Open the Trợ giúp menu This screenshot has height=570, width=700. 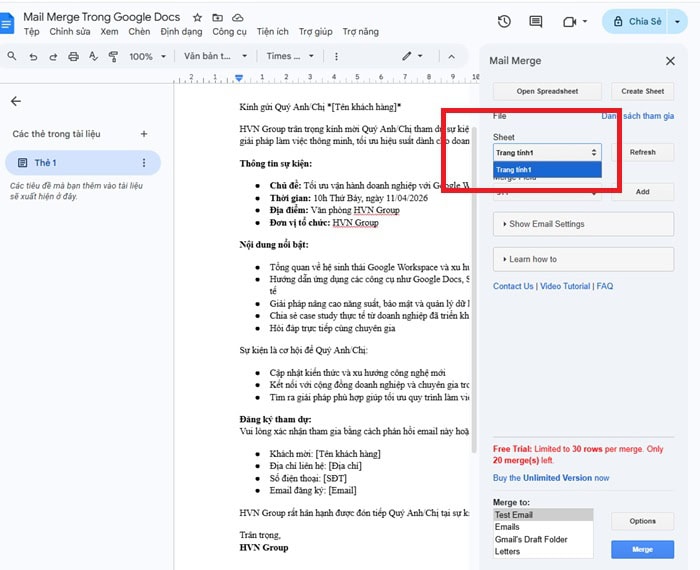[316, 32]
